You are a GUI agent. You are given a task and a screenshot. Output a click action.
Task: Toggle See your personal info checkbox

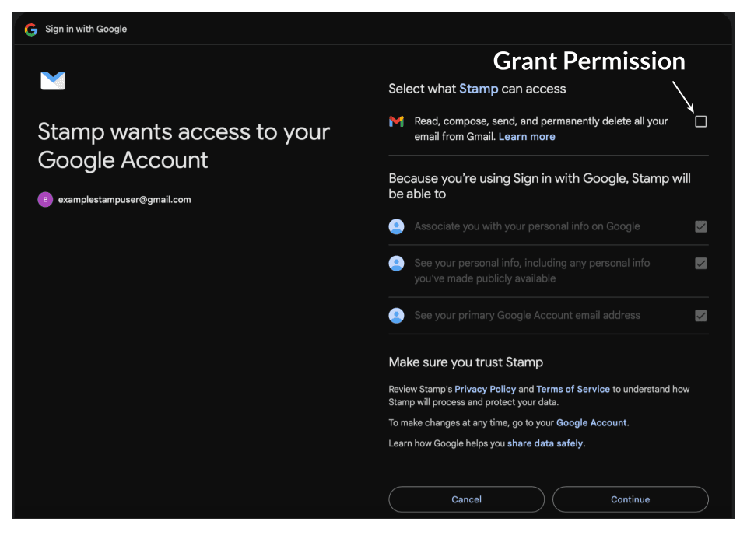701,264
